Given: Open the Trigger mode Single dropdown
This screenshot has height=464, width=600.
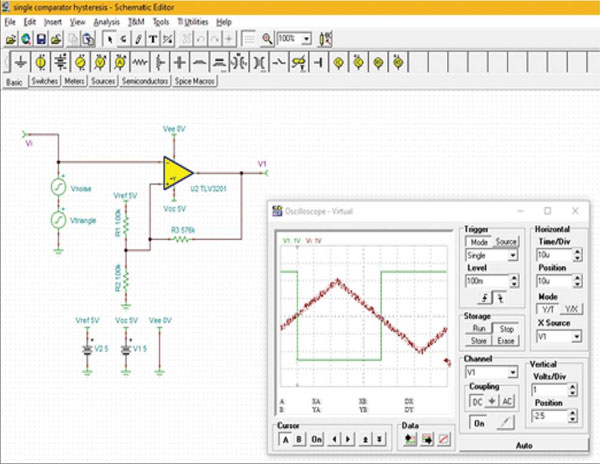Looking at the screenshot, I should (513, 256).
